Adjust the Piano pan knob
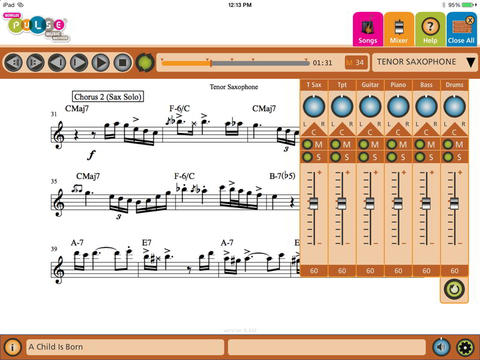The image size is (480, 360). pyautogui.click(x=398, y=107)
